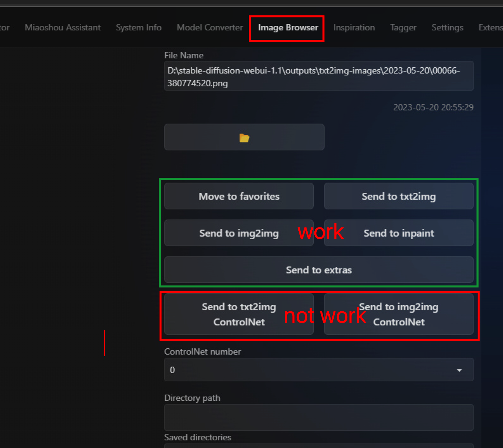Open the Model Converter tab
This screenshot has width=503, height=448.
(209, 28)
